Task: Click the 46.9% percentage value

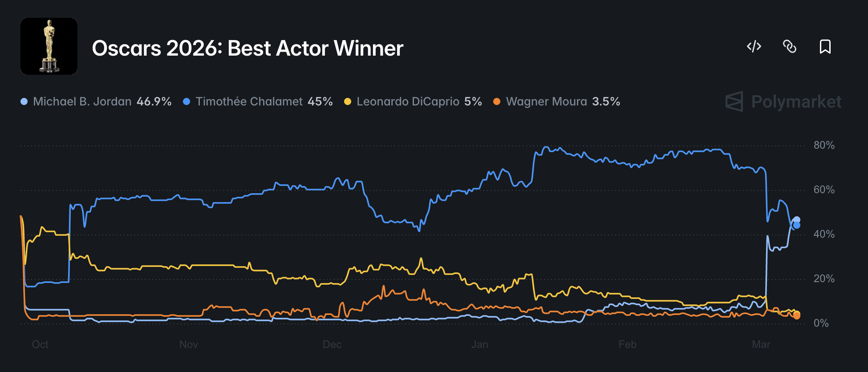Action: (154, 101)
